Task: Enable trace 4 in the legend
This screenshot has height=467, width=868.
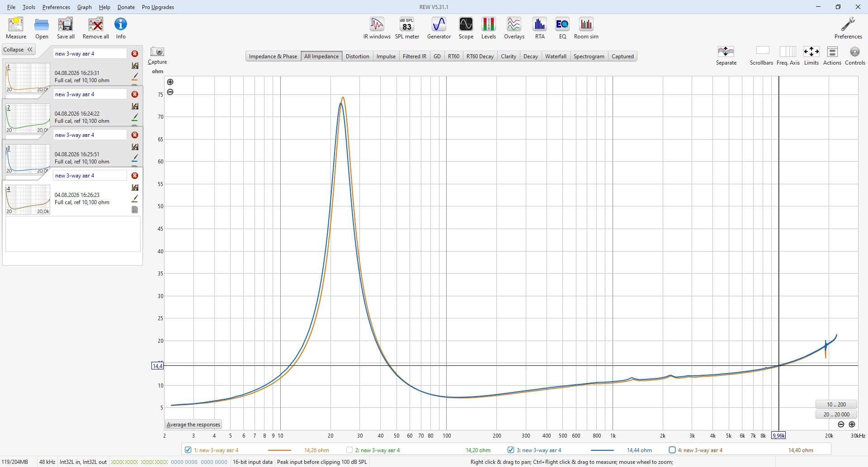Action: pos(672,450)
